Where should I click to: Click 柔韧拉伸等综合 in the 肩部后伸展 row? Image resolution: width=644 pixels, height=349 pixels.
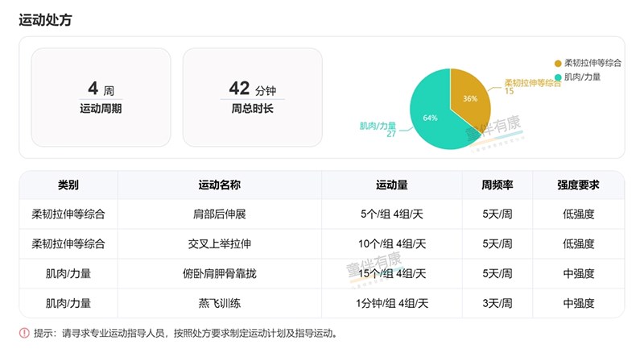(x=68, y=214)
